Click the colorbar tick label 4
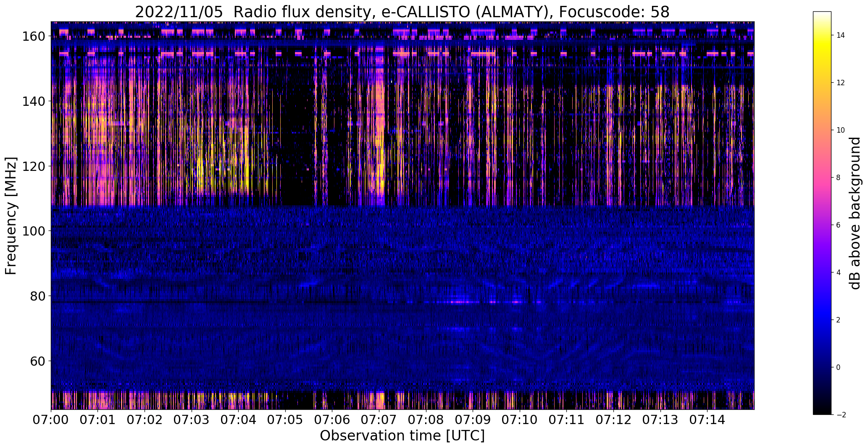The image size is (868, 448). click(839, 272)
